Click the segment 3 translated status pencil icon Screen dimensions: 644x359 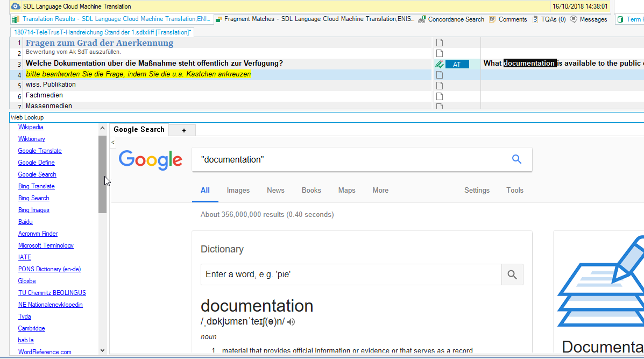[x=439, y=64]
